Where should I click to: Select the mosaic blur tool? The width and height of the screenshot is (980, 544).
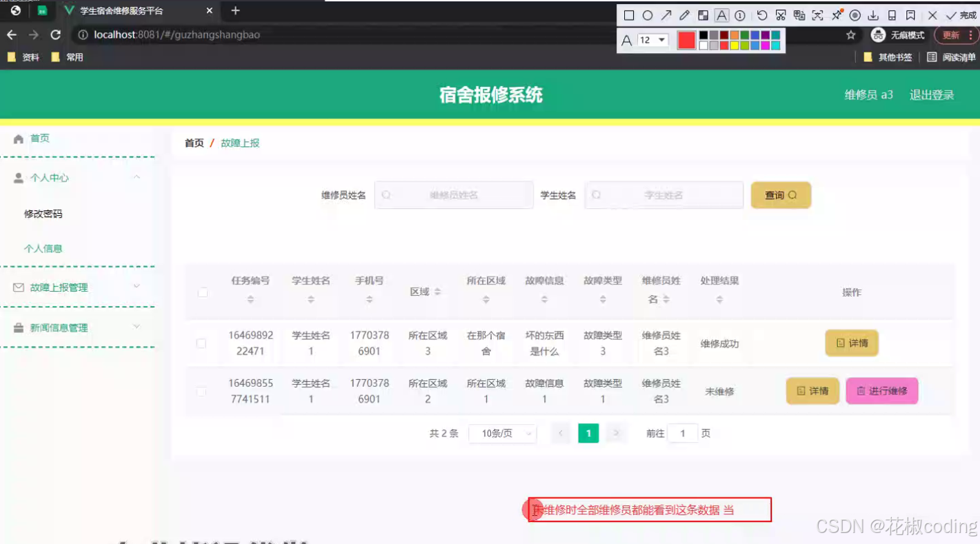pos(703,15)
